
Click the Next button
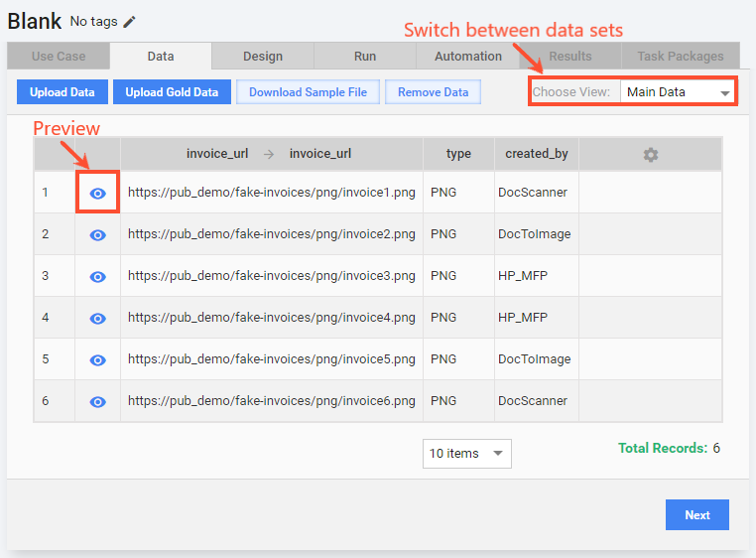pyautogui.click(x=697, y=515)
